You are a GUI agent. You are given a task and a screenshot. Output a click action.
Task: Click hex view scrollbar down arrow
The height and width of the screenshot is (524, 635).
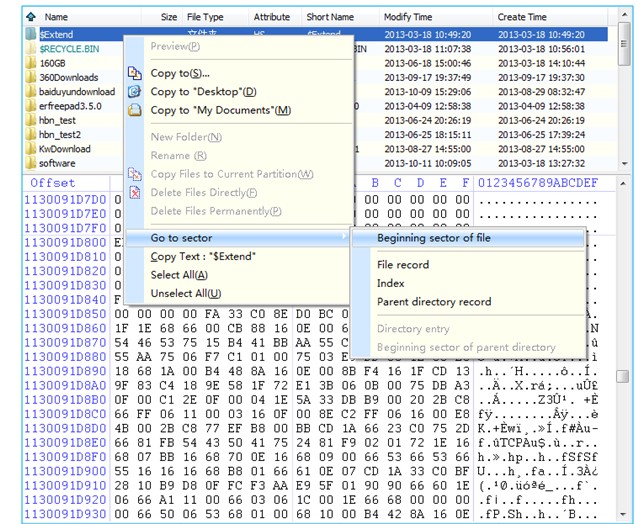624,515
